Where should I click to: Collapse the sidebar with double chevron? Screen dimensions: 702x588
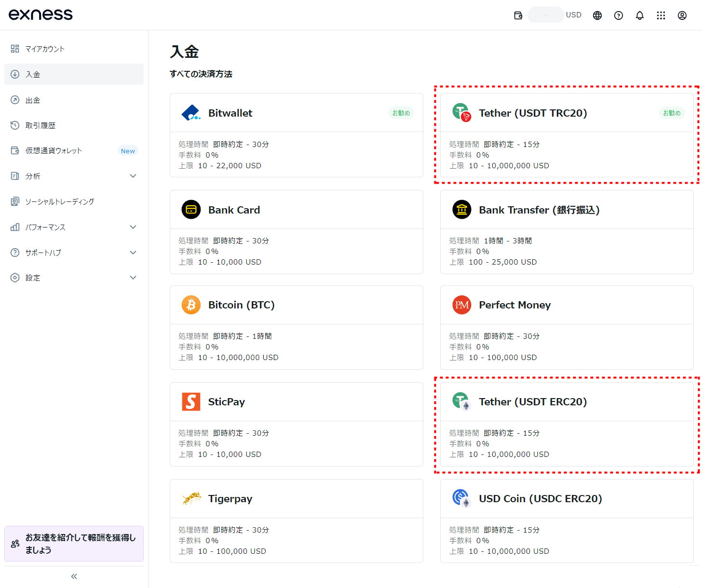coord(74,576)
